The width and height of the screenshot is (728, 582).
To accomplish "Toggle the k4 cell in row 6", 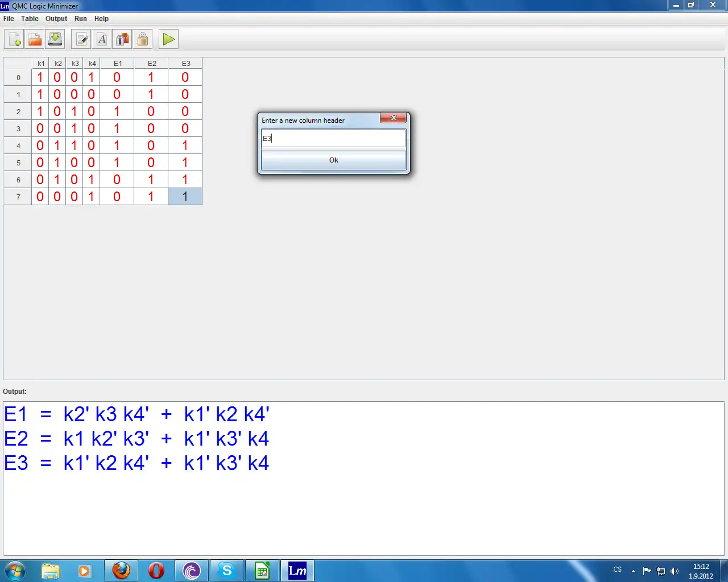I will click(x=92, y=180).
